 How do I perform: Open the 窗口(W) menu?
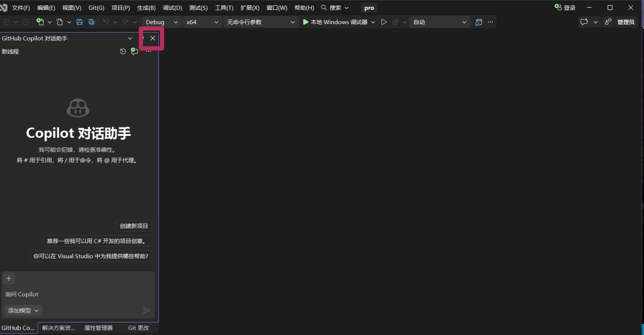tap(277, 8)
